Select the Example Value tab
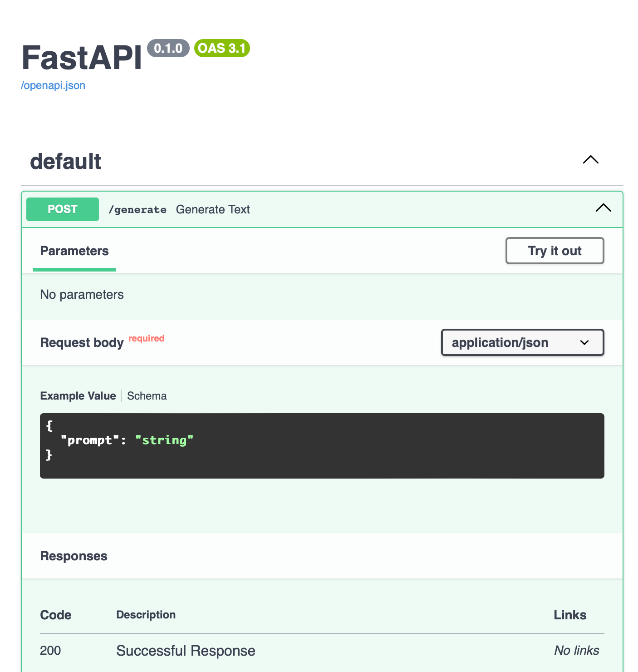 78,396
